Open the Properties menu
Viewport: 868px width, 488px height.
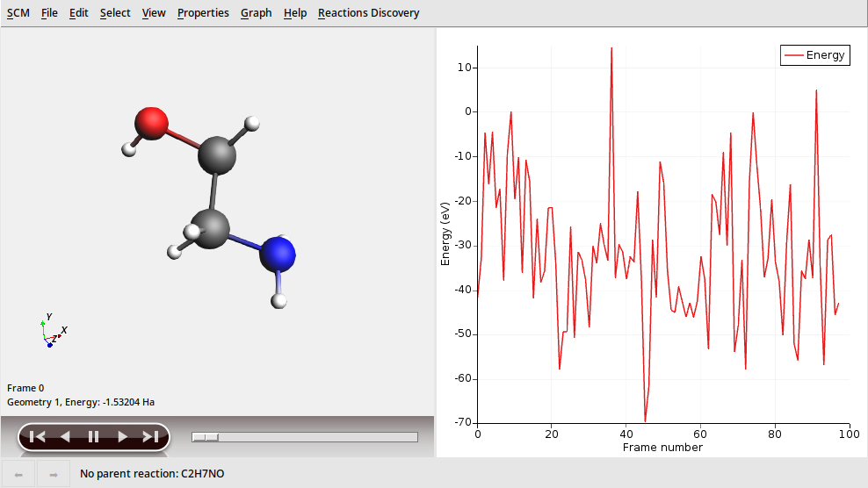[x=203, y=13]
